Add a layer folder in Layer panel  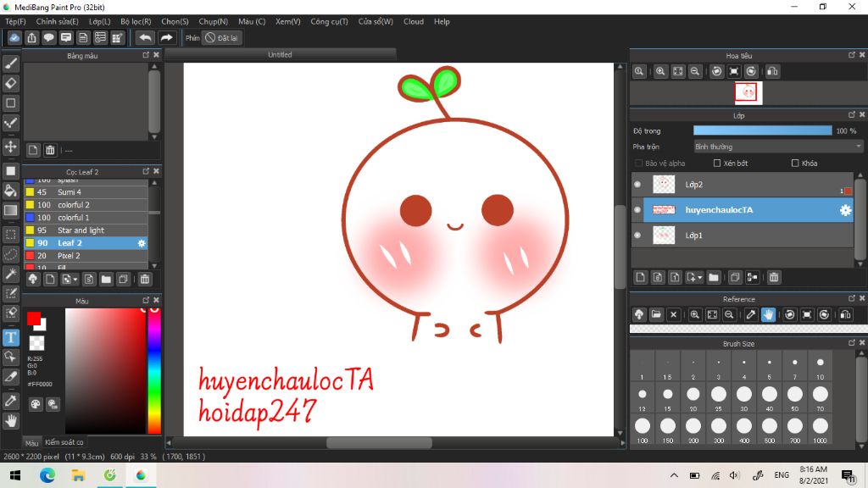(x=714, y=277)
